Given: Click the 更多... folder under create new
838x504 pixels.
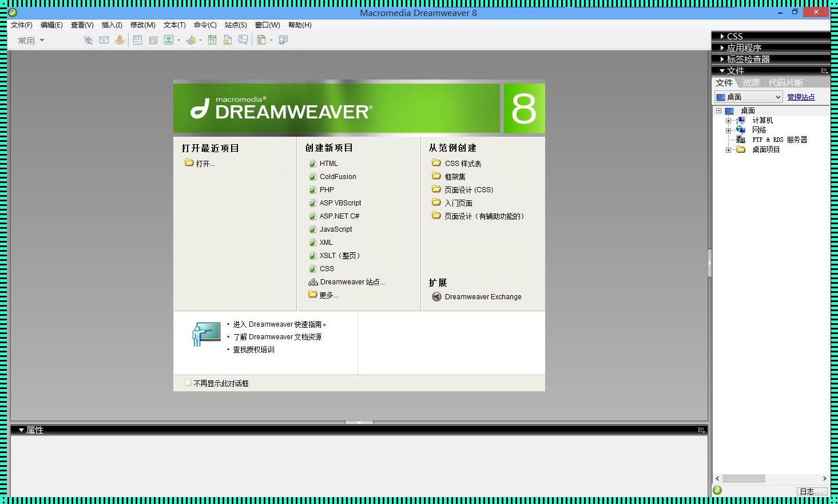Looking at the screenshot, I should pos(323,295).
